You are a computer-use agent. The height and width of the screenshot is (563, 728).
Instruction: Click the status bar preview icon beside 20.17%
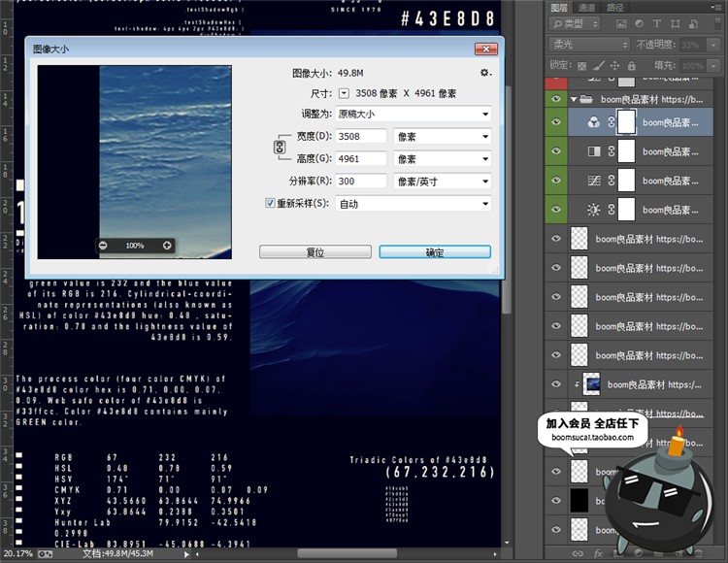click(45, 554)
